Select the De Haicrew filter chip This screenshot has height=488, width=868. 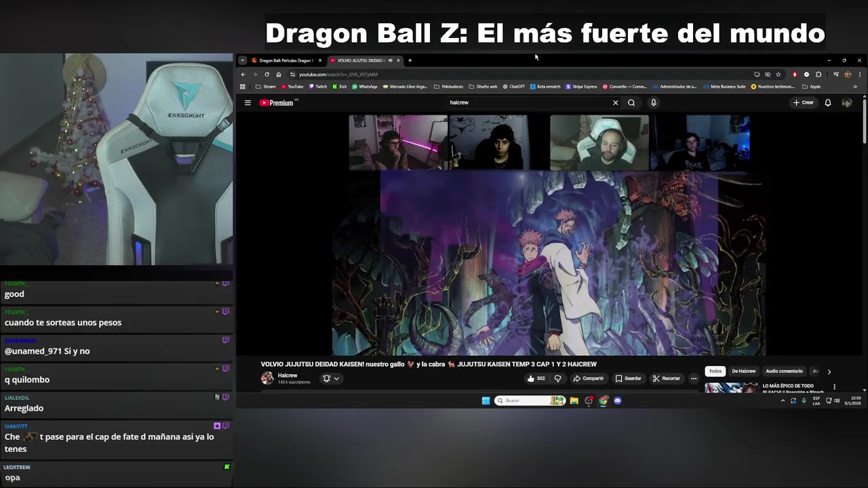click(743, 371)
